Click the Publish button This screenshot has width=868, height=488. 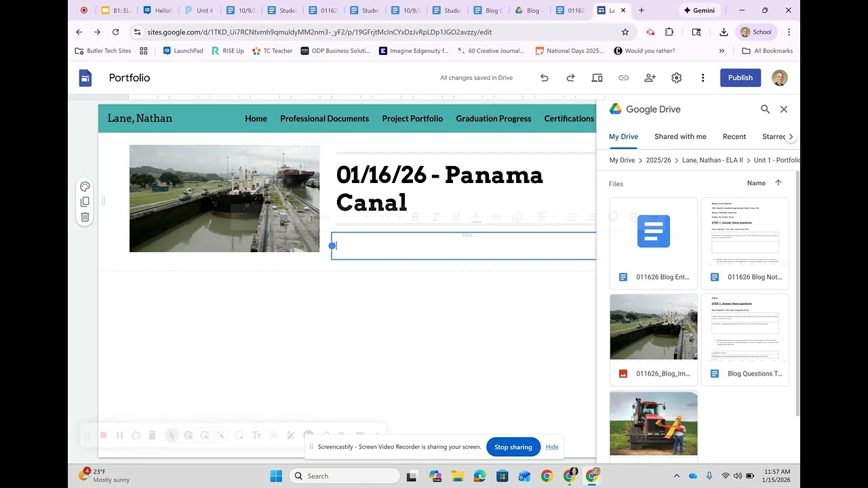(x=740, y=78)
